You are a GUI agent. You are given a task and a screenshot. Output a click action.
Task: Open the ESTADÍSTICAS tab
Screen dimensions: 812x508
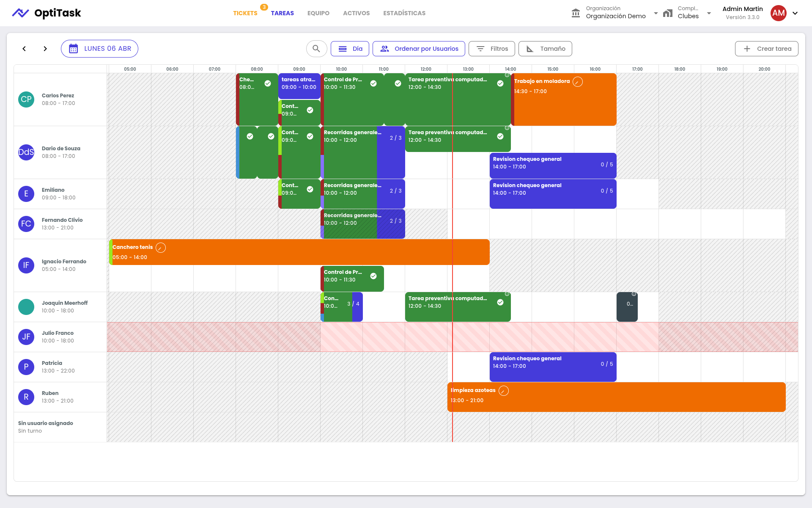[x=404, y=13]
